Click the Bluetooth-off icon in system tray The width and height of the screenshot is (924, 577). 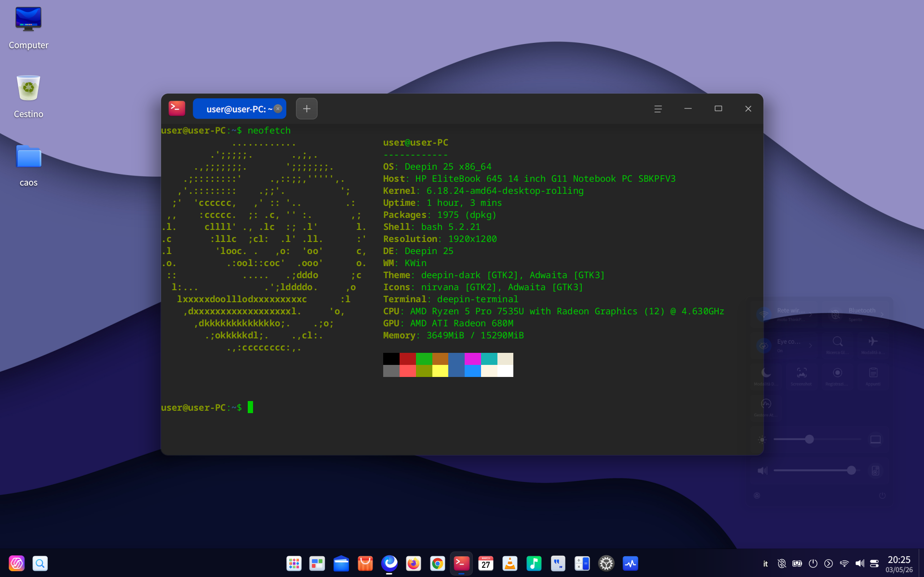coord(782,564)
